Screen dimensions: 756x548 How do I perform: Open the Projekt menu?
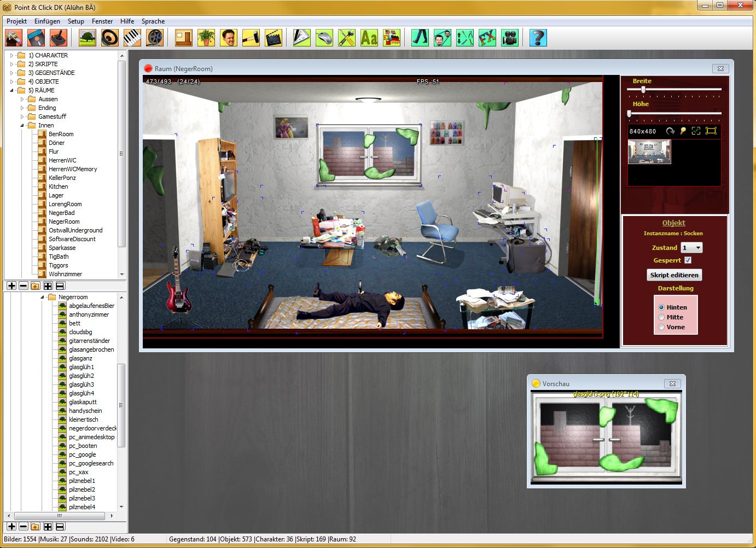pyautogui.click(x=16, y=21)
